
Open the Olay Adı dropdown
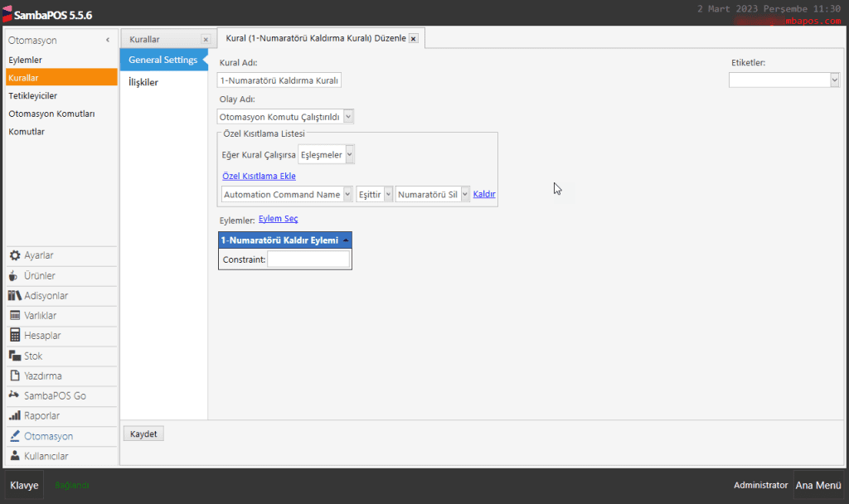347,117
